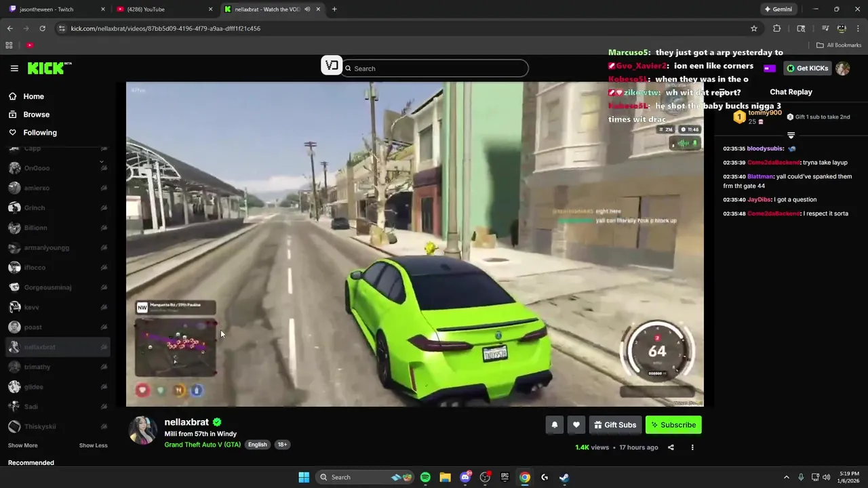Click the share icon below the video
Viewport: 868px width, 488px height.
click(x=671, y=447)
